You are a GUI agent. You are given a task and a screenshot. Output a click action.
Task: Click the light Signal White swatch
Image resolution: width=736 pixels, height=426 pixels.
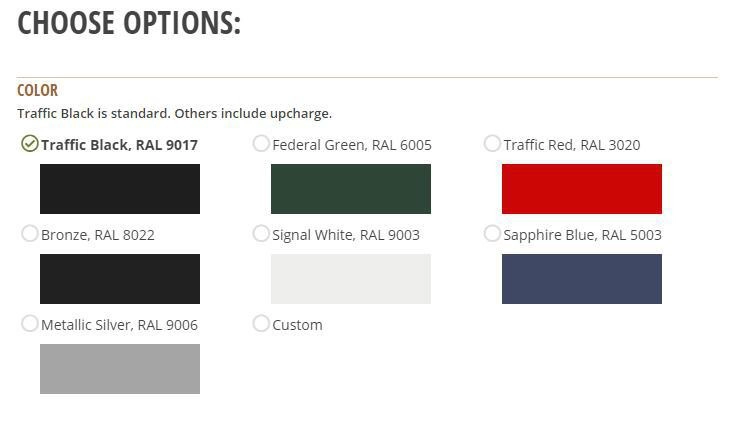[351, 279]
